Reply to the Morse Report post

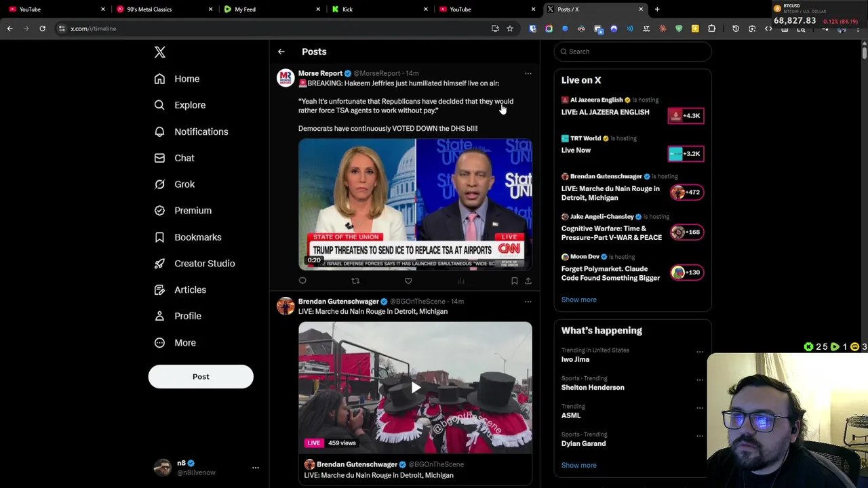pyautogui.click(x=302, y=281)
